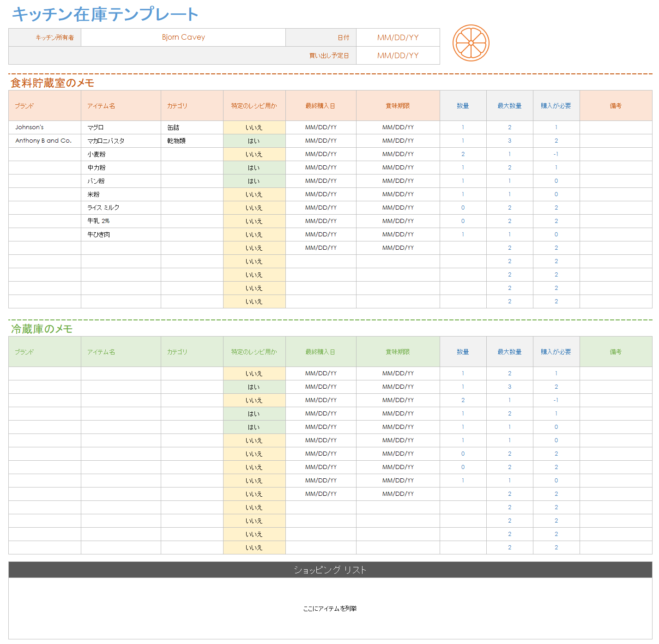The height and width of the screenshot is (644, 659).
Task: Select the 小麦粉 item cell
Action: [121, 154]
